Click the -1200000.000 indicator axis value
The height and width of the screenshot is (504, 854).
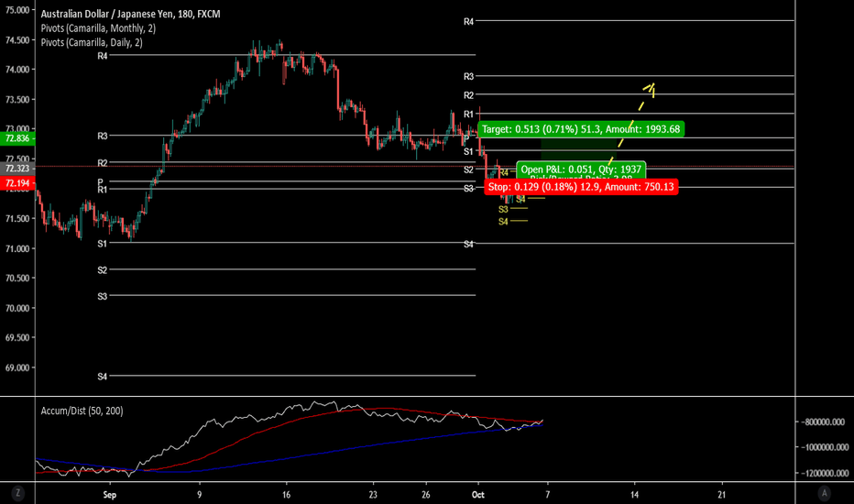(823, 473)
